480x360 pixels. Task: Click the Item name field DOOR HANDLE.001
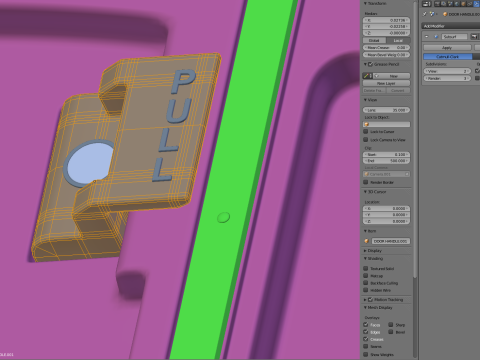pos(391,241)
